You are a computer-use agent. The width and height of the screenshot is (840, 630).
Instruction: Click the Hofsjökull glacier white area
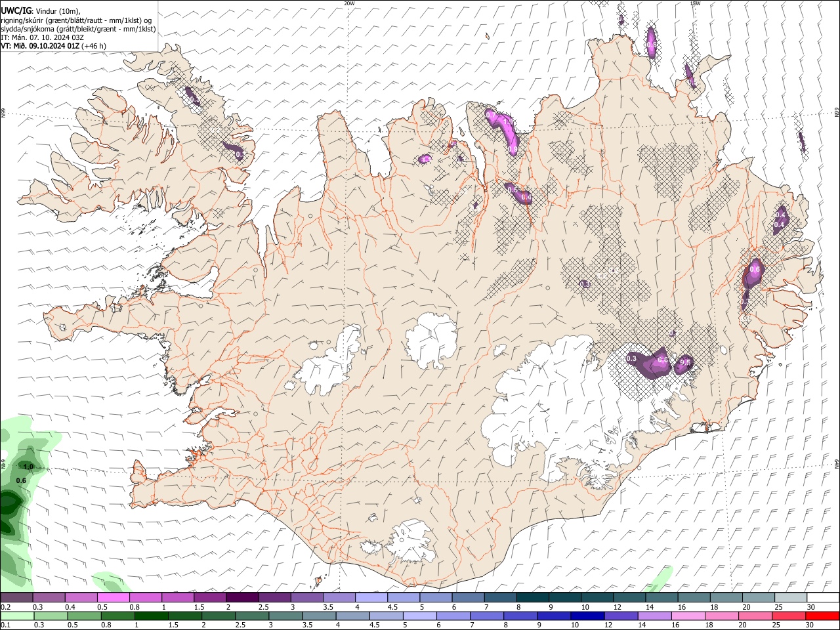(x=431, y=340)
